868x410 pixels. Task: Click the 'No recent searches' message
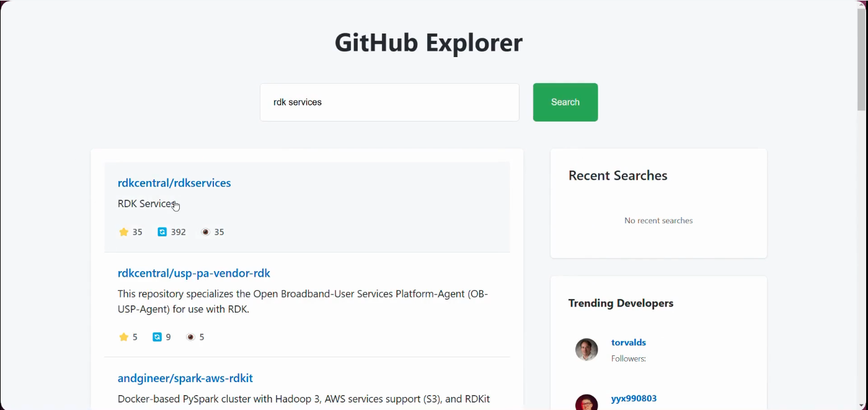(x=658, y=220)
